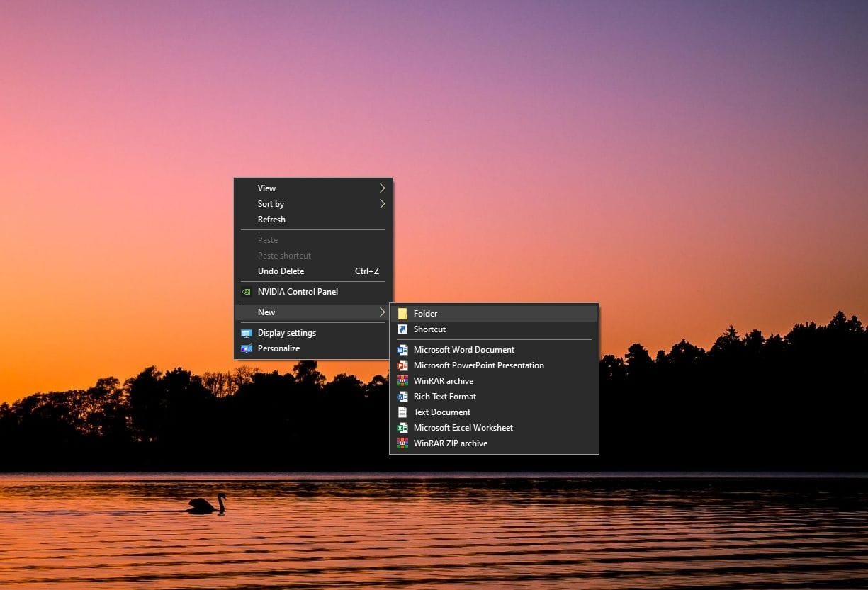868x590 pixels.
Task: Select the Microsoft Word Document icon
Action: point(403,349)
